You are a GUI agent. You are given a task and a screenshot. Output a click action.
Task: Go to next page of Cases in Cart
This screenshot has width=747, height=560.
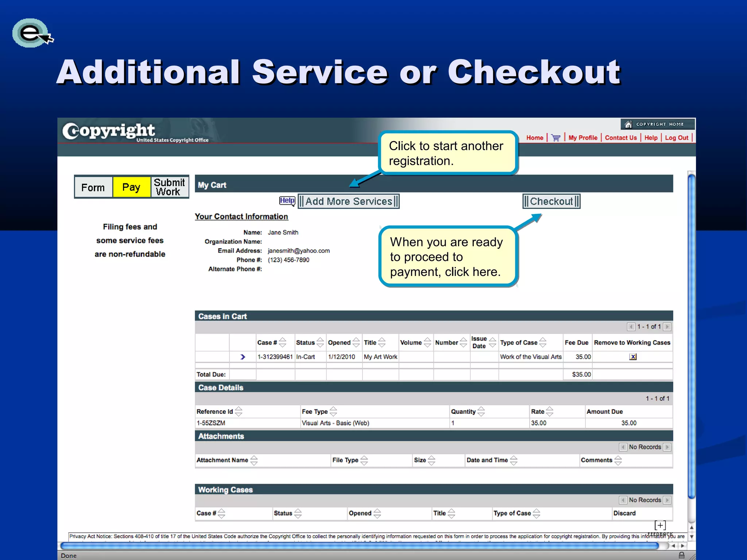tap(667, 327)
